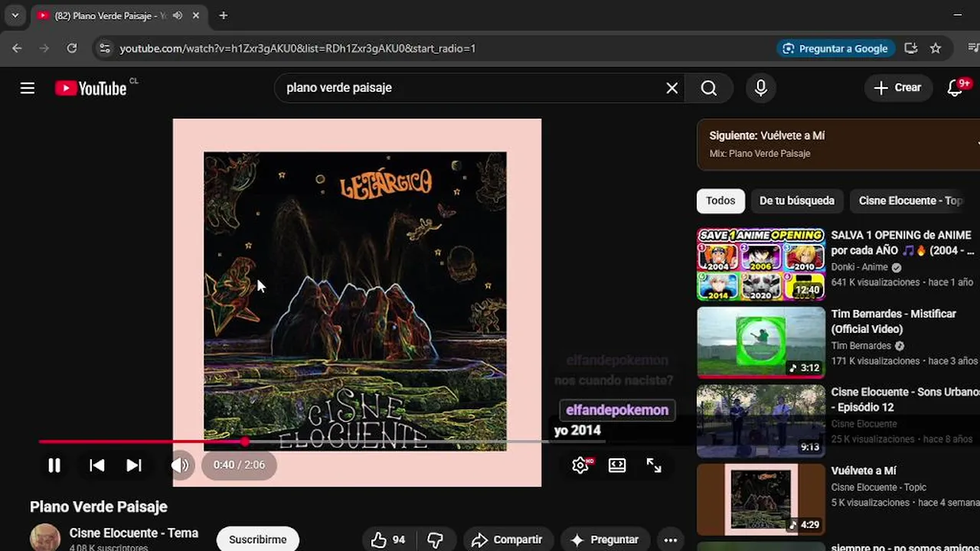Subscribe with Suscribirme button
The image size is (980, 551).
257,540
